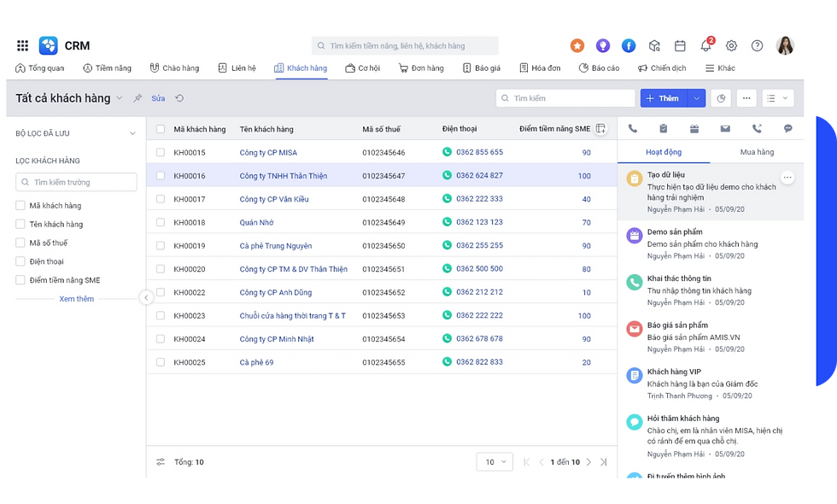Screen dimensions: 837x504
Task: Open the apps grid launcher icon
Action: tap(23, 46)
